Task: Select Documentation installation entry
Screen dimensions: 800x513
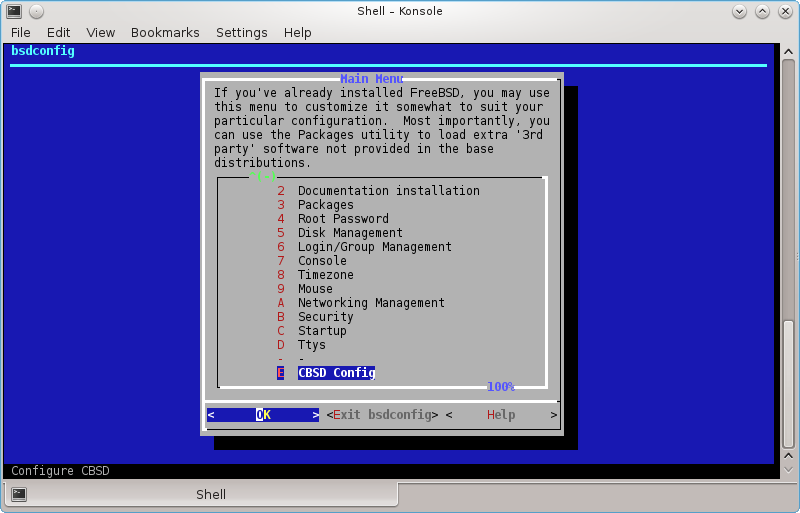Action: 379,191
